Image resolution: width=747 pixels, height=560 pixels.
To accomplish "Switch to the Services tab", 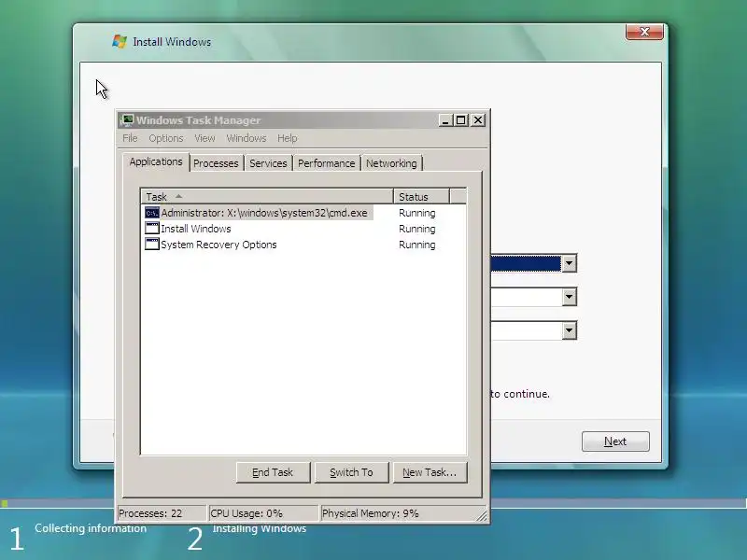I will click(x=268, y=163).
